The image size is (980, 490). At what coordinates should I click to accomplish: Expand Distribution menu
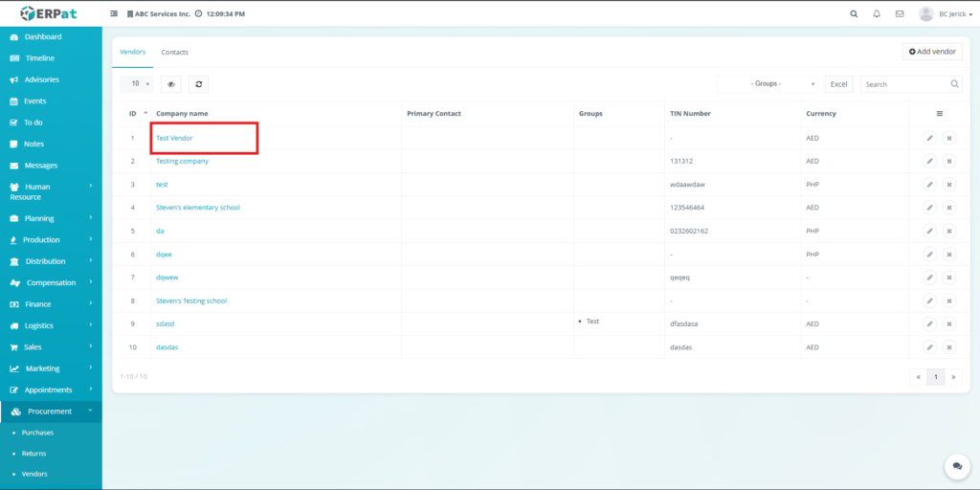tap(51, 261)
